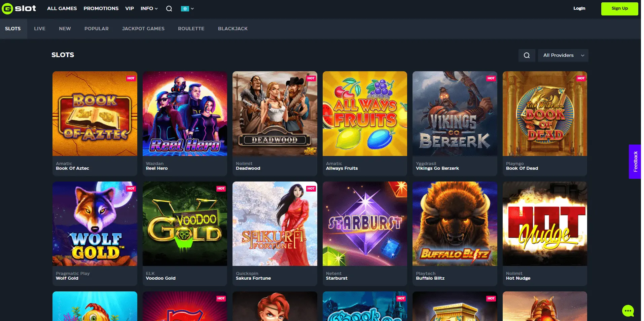644x321 pixels.
Task: Open search using top navigation magnifier icon
Action: pos(169,9)
